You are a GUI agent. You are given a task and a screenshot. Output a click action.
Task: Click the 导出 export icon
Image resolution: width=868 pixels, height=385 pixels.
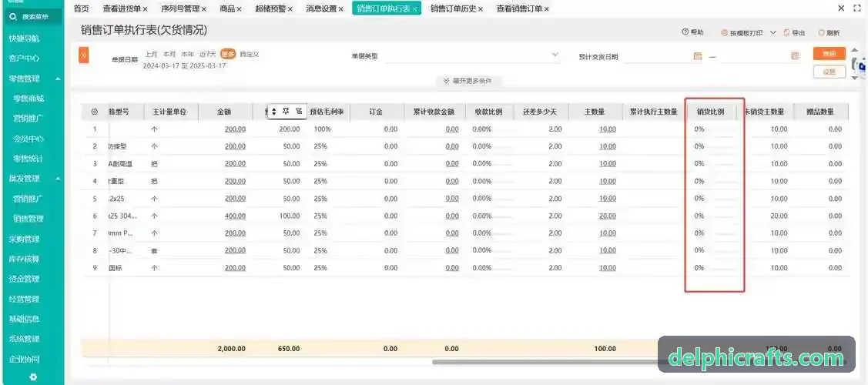coord(787,33)
